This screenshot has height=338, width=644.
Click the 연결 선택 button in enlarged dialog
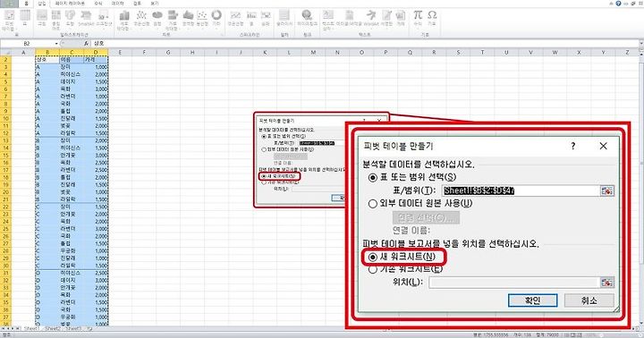coord(426,217)
